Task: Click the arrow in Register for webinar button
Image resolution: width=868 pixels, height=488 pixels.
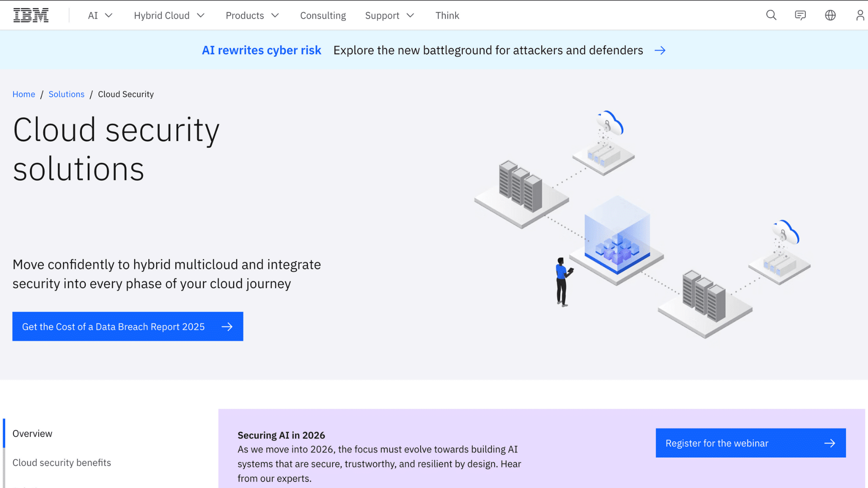Action: click(x=829, y=443)
